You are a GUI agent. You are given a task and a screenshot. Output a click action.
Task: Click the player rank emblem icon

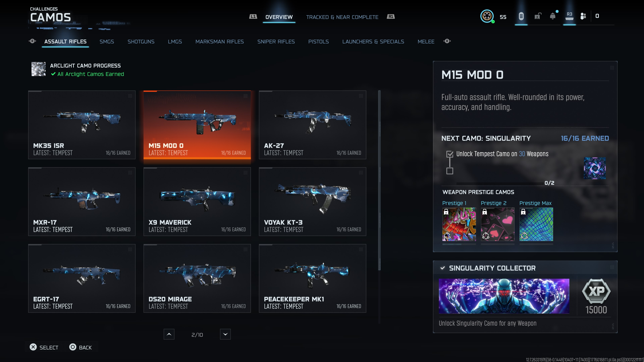(487, 16)
